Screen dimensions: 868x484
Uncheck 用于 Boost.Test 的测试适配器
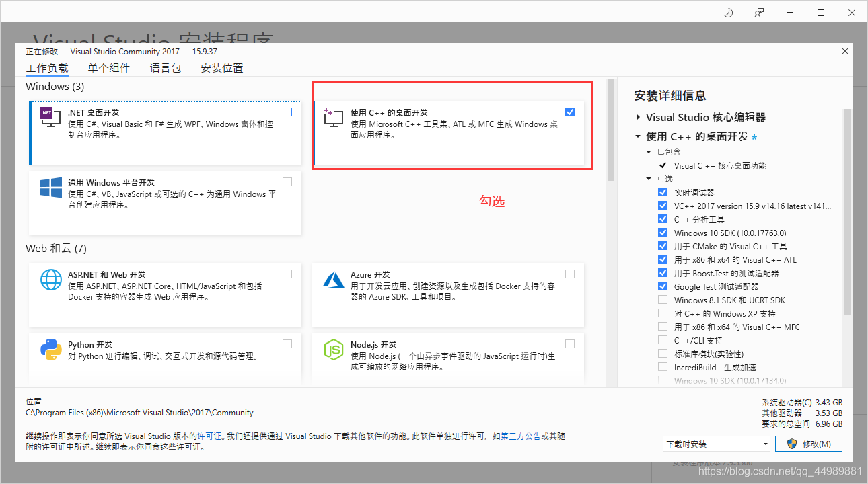point(663,273)
